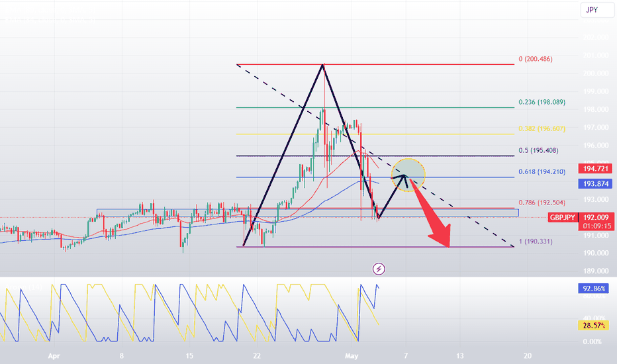Click 197.000 on the price scale
The height and width of the screenshot is (364, 617).
click(x=596, y=128)
